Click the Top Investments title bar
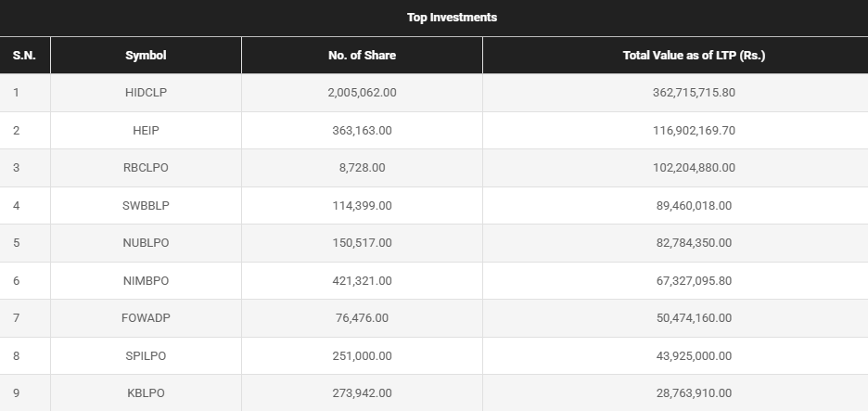The height and width of the screenshot is (411, 868). click(452, 18)
